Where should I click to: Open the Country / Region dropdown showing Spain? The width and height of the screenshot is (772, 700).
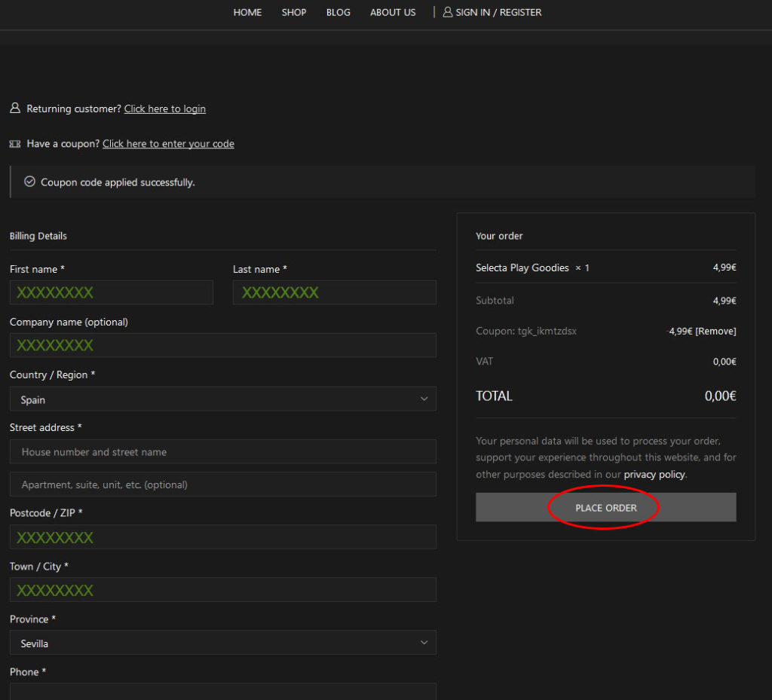[222, 399]
